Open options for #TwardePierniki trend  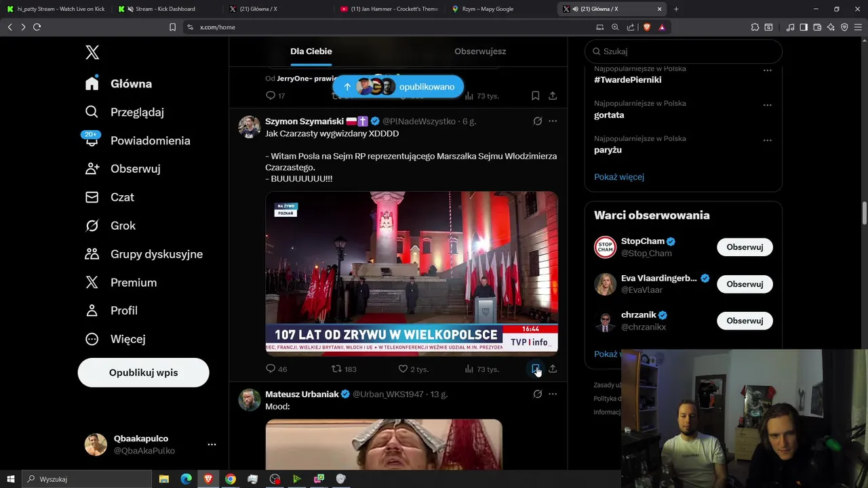[768, 70]
